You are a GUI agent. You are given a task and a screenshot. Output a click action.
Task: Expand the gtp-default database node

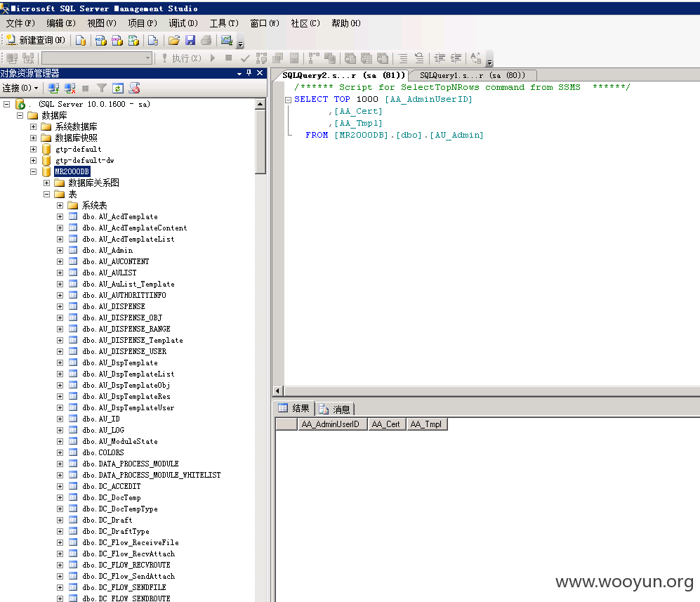[34, 149]
